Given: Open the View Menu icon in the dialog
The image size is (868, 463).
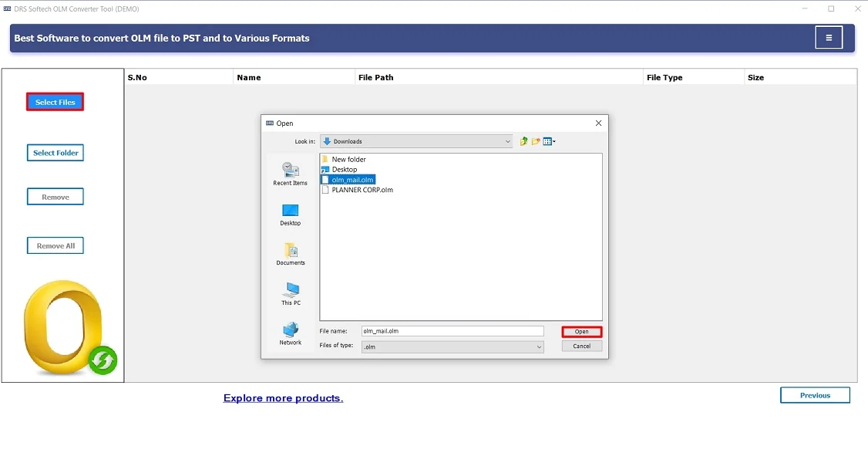Looking at the screenshot, I should click(547, 141).
